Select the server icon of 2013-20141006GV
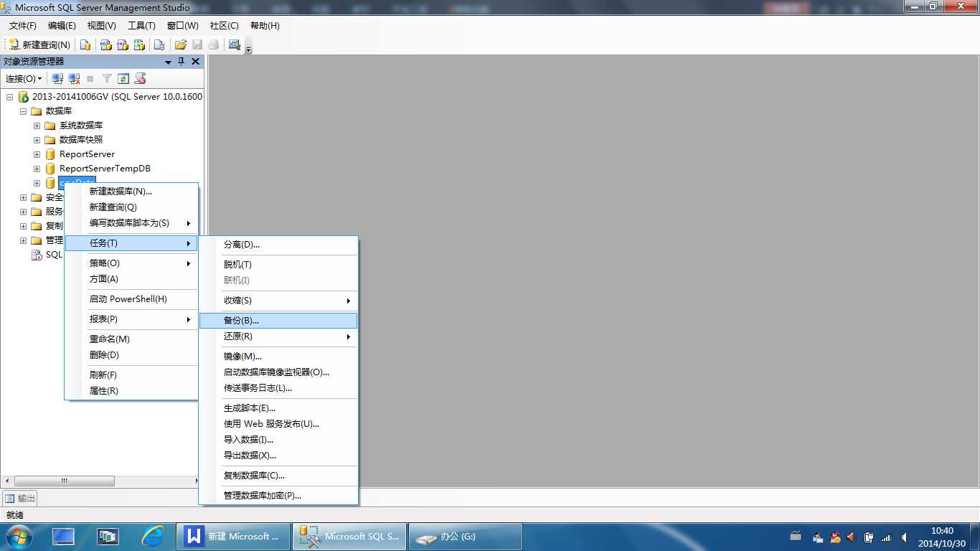Image resolution: width=980 pixels, height=551 pixels. (x=23, y=97)
